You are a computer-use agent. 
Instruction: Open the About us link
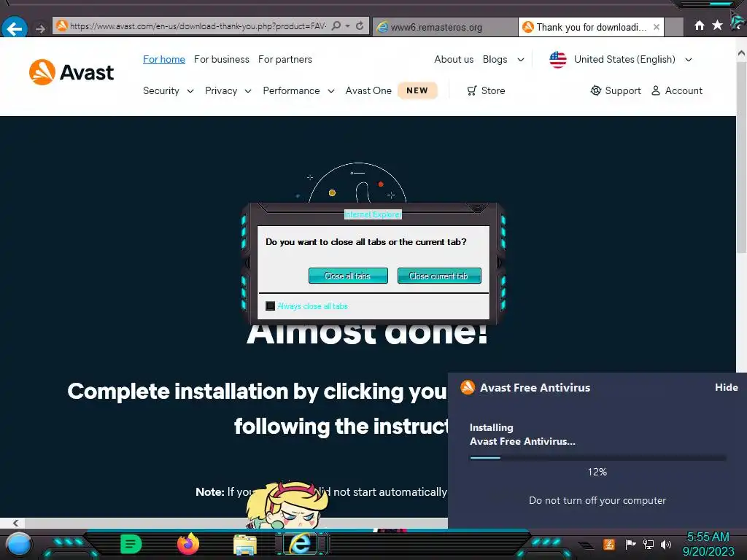[x=454, y=60]
